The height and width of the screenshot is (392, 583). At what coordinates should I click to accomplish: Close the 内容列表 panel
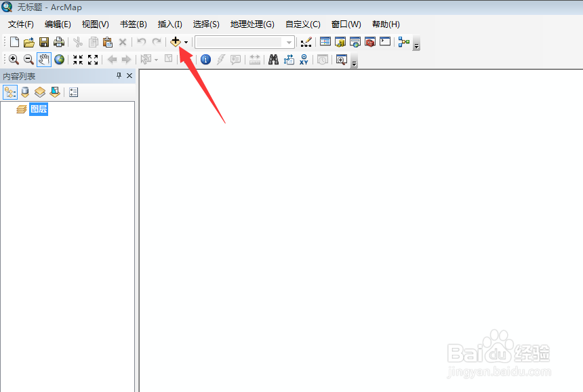coord(129,76)
